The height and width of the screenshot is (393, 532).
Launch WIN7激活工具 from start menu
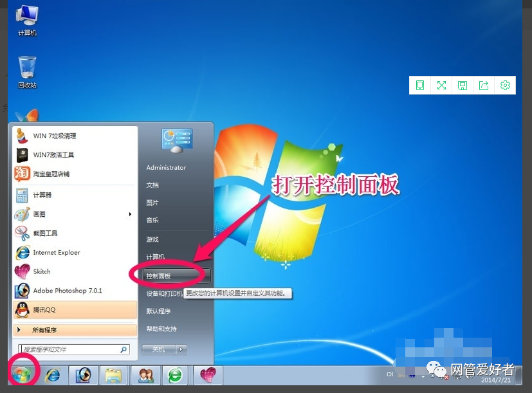(75, 155)
